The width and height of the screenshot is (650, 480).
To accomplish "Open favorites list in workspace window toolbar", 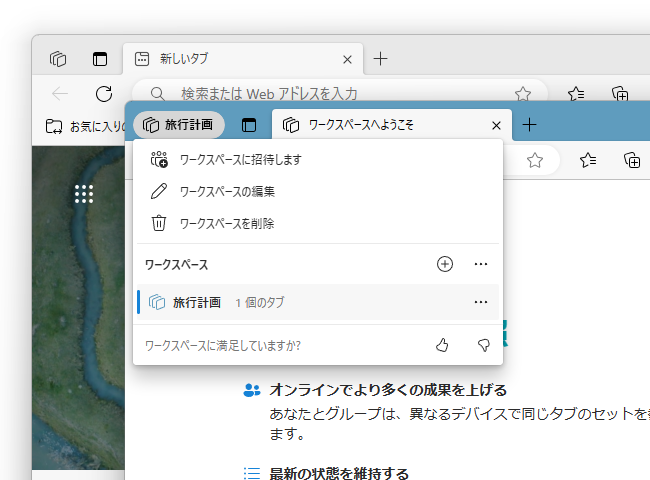I will [588, 160].
